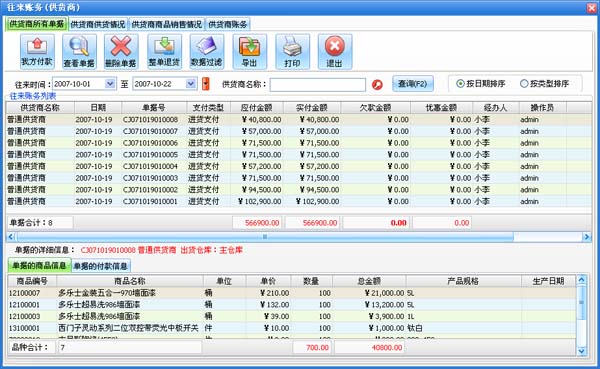Click product list scrollbar down arrow

581,351
